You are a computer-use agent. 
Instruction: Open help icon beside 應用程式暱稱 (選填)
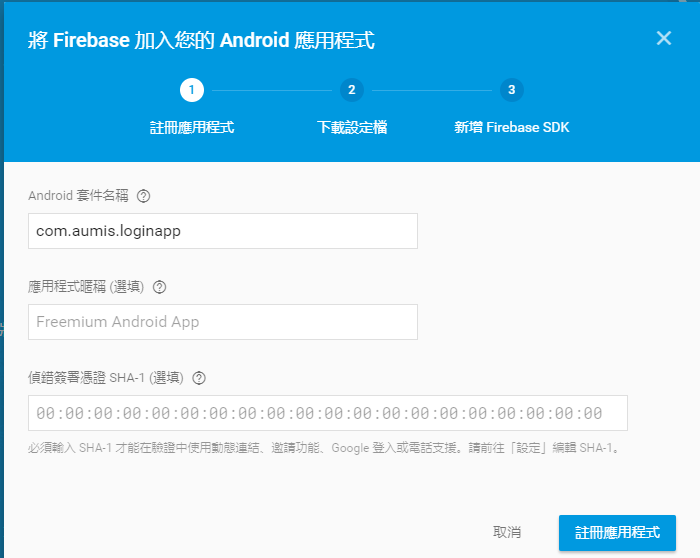159,287
